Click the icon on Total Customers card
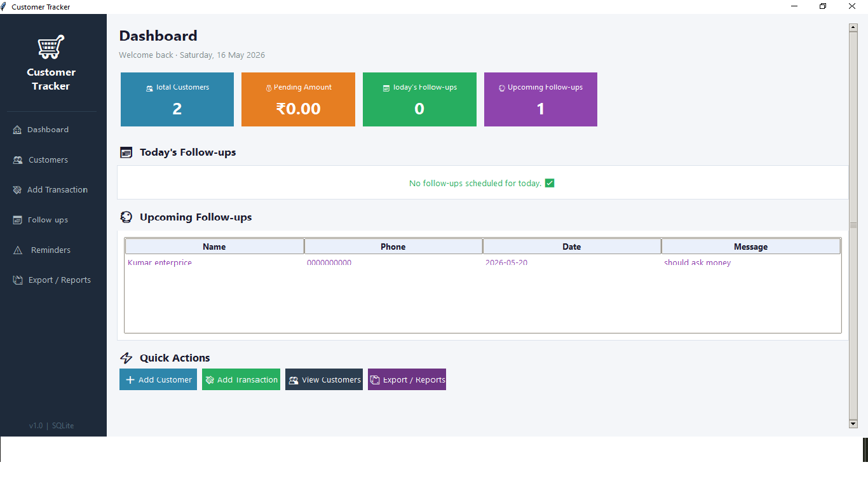This screenshot has height=488, width=868. click(x=149, y=88)
